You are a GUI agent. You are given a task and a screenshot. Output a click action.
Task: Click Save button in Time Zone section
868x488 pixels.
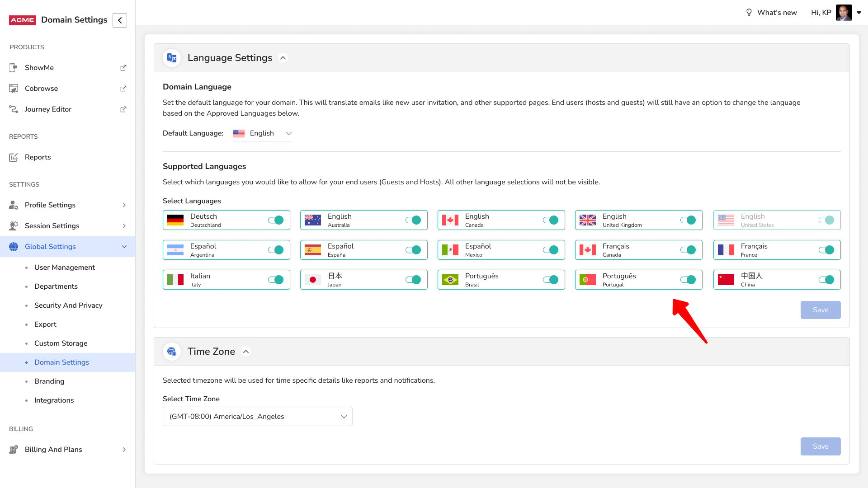click(820, 446)
